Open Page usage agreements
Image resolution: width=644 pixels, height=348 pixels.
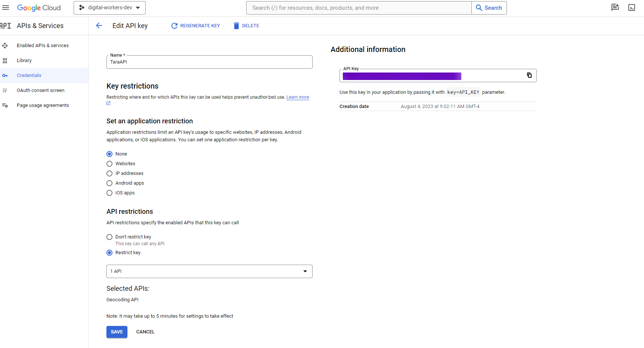(43, 105)
